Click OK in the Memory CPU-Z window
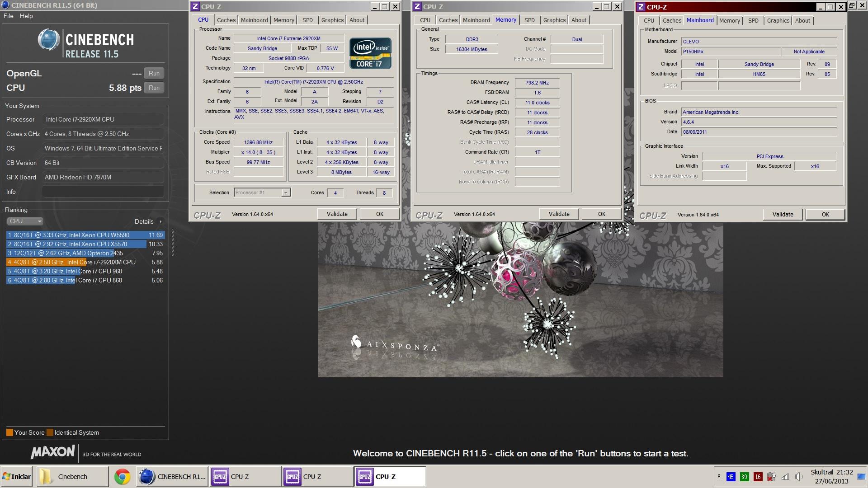The height and width of the screenshot is (488, 868). coord(602,214)
